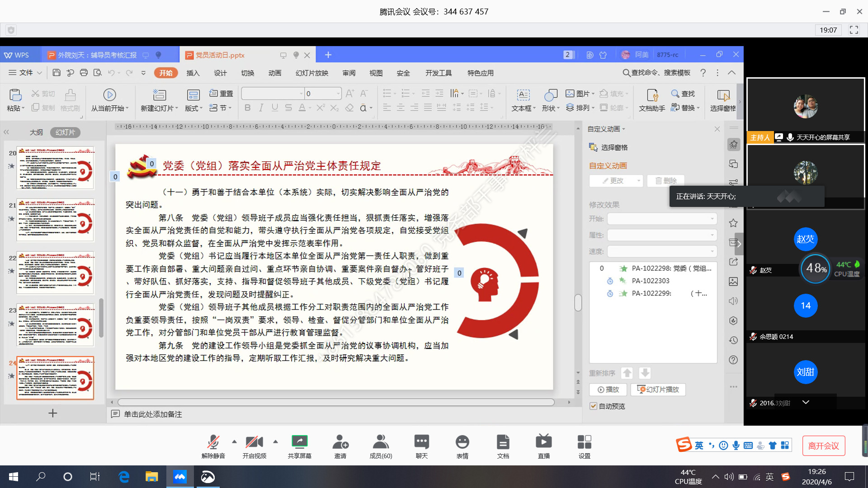
Task: Click the font color A button
Action: pyautogui.click(x=302, y=108)
